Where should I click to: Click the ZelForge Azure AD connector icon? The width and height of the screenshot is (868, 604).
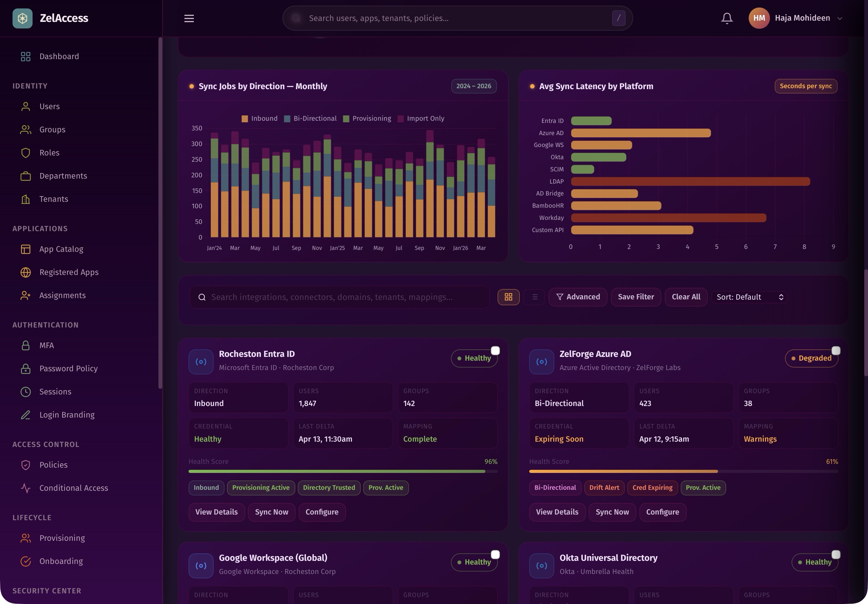click(x=541, y=362)
